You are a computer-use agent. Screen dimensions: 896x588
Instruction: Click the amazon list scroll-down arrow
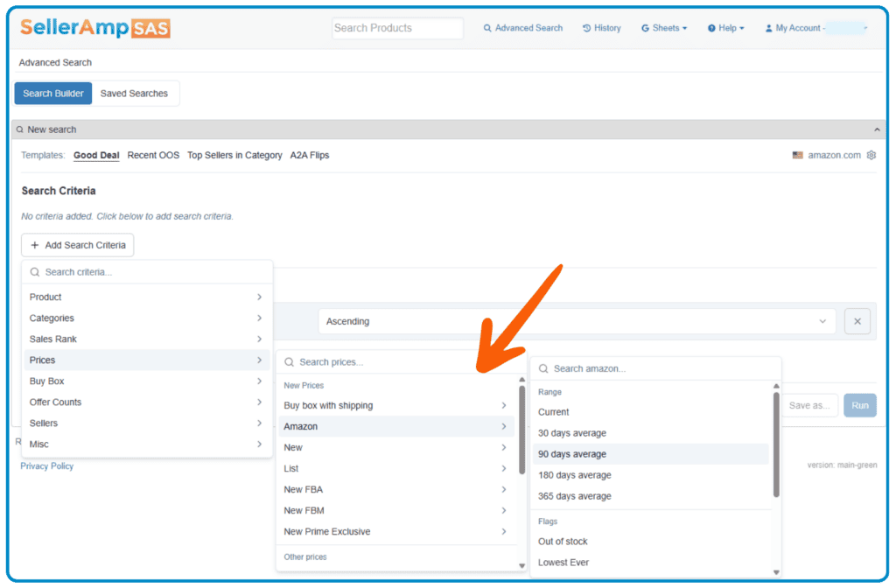pyautogui.click(x=776, y=572)
